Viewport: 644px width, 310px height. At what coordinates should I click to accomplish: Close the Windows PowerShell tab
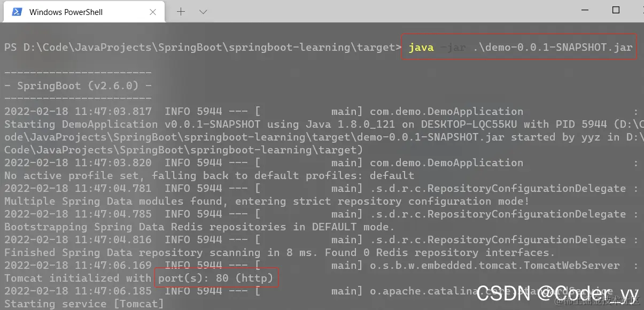[x=154, y=12]
